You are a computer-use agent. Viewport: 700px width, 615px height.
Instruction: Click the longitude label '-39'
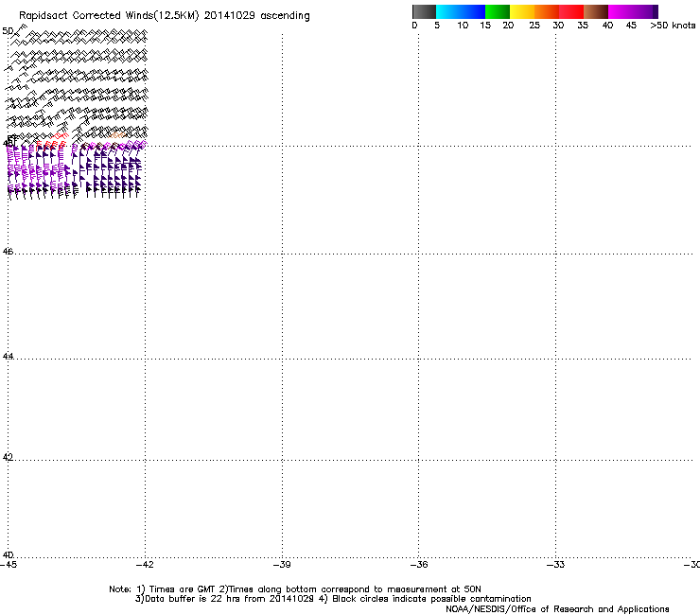pyautogui.click(x=282, y=565)
